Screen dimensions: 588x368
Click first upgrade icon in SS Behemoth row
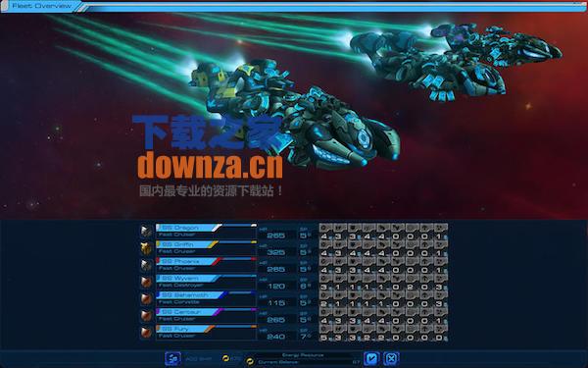click(x=326, y=295)
